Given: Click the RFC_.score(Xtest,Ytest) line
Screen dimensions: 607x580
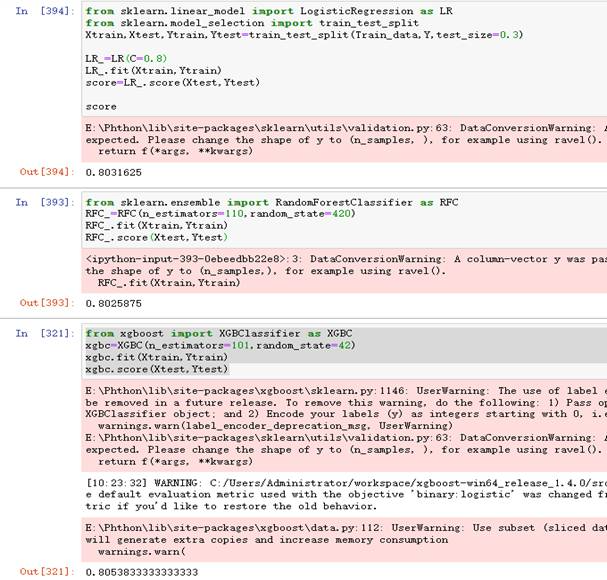Looking at the screenshot, I should (157, 237).
